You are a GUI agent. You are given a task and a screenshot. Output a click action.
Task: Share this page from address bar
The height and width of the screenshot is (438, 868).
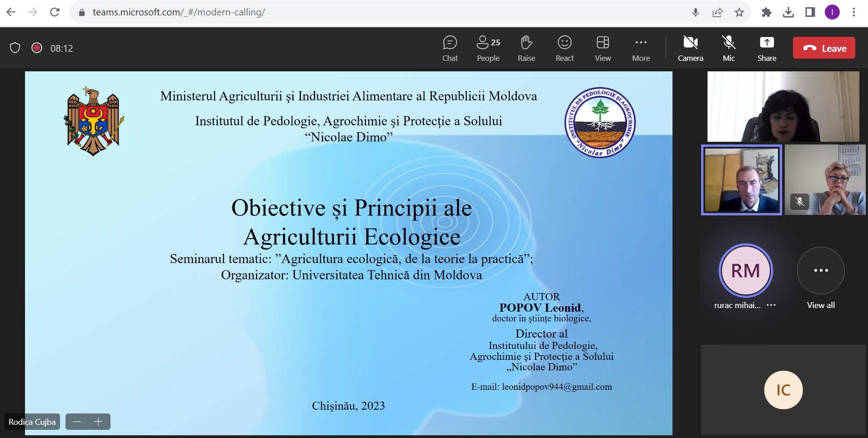point(717,12)
